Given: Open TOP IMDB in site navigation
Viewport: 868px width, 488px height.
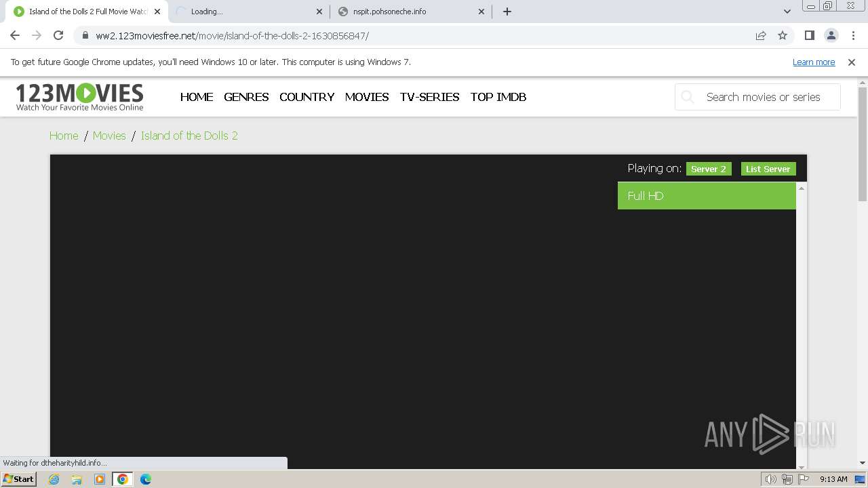Looking at the screenshot, I should click(x=498, y=97).
